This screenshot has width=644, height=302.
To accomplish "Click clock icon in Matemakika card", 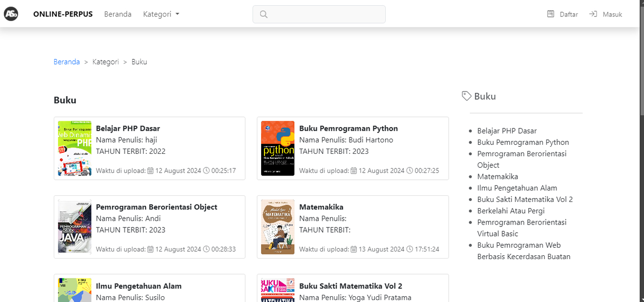I will [x=410, y=249].
